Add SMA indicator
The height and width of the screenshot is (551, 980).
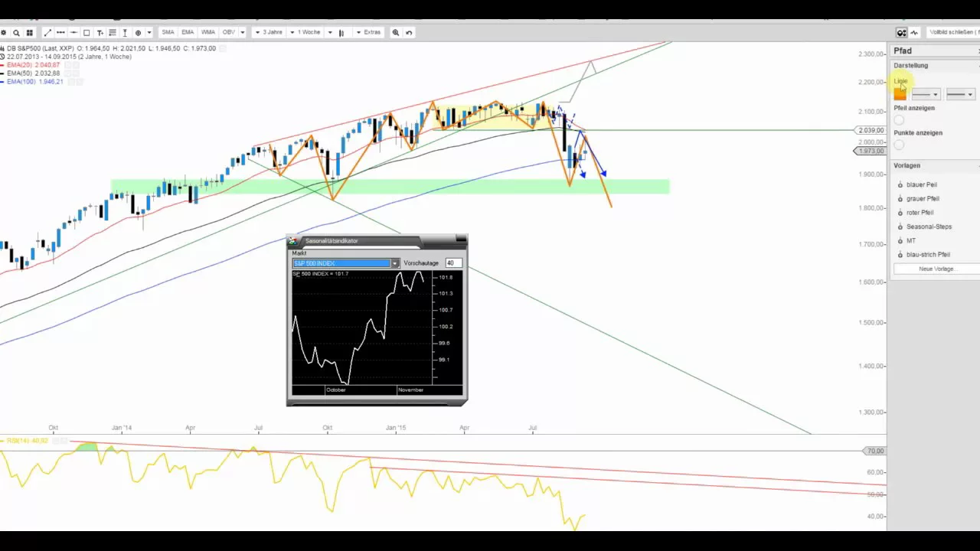click(x=168, y=32)
